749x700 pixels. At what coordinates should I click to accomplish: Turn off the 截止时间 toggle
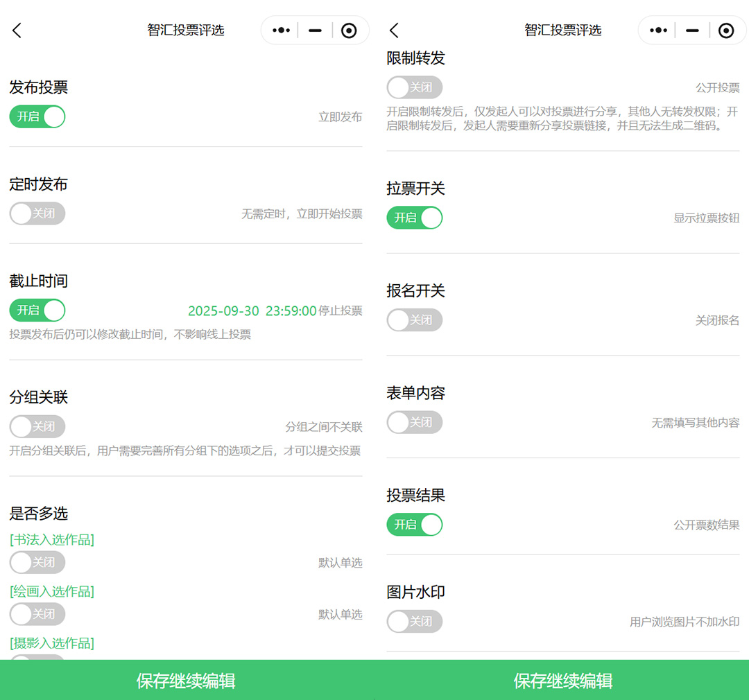37,310
